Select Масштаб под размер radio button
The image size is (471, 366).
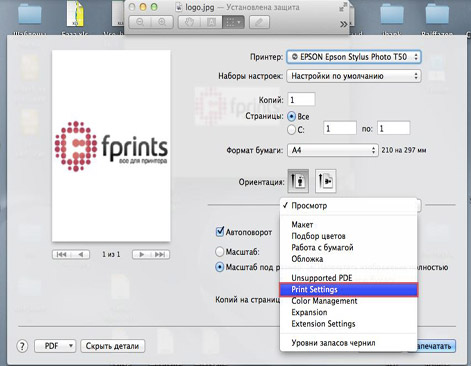219,267
